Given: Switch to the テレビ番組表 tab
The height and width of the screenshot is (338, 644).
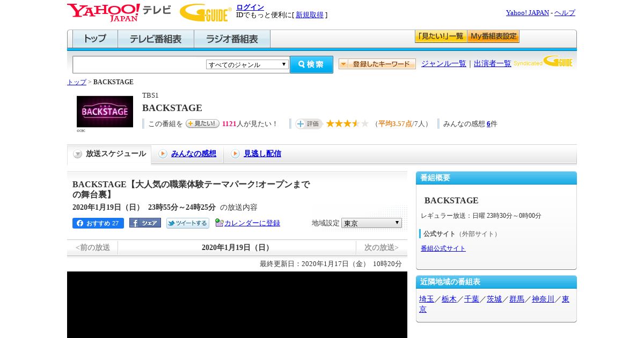Looking at the screenshot, I should click(x=156, y=39).
